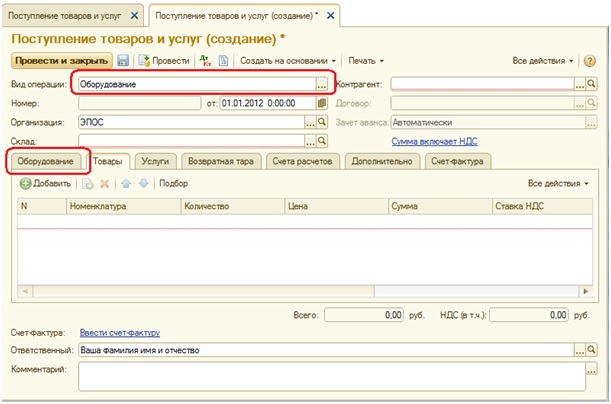
Task: Click the help question mark icon
Action: 589,61
